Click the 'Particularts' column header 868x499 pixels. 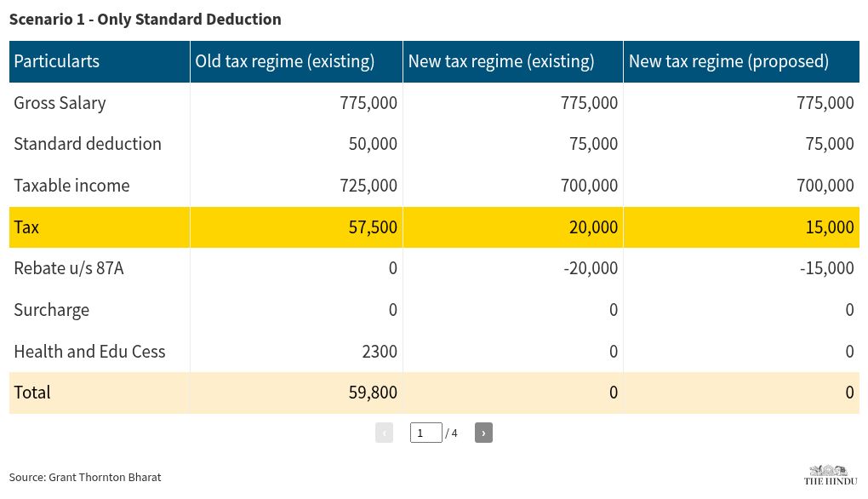coord(57,61)
